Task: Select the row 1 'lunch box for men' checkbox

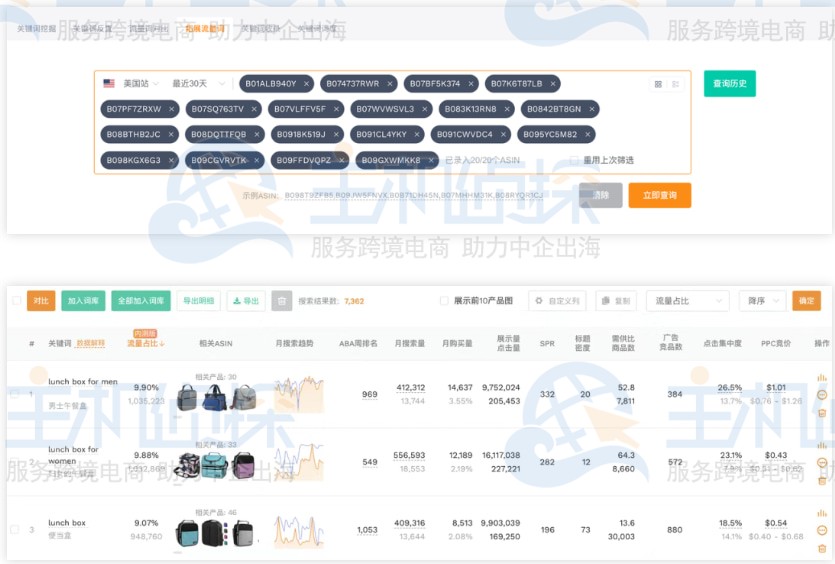Action: (15, 394)
